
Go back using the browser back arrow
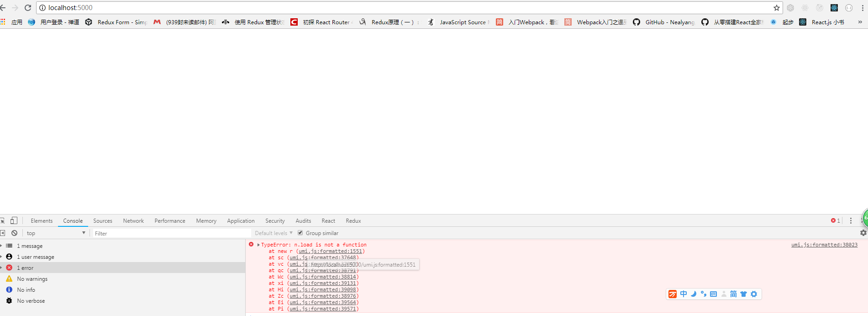tap(3, 8)
